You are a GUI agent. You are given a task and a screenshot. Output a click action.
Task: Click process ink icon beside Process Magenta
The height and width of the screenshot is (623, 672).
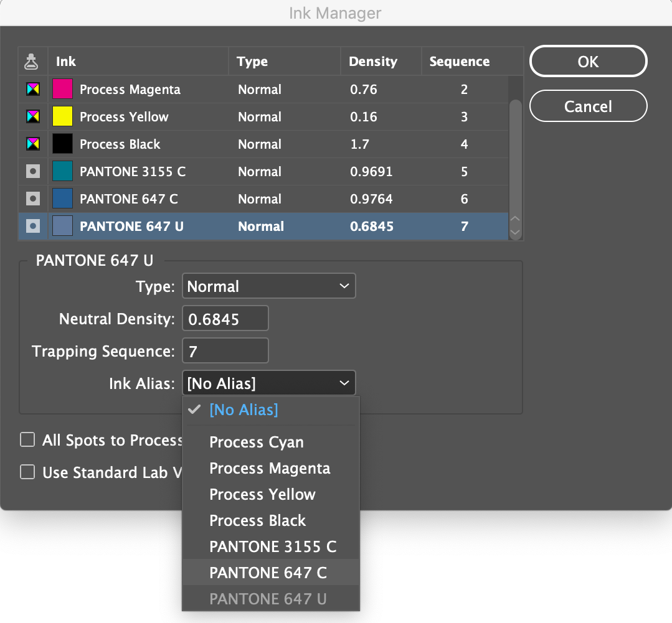[33, 89]
